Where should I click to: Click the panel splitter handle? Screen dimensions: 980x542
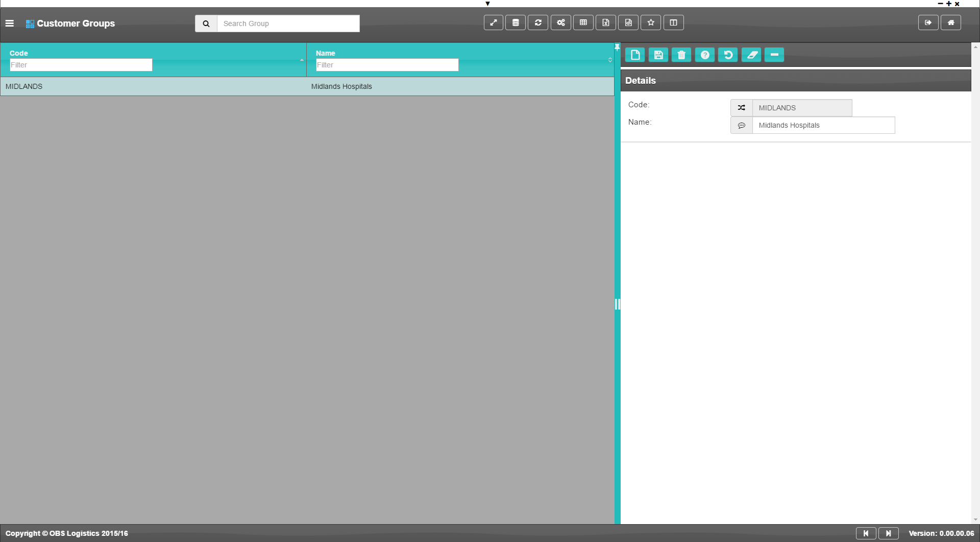pos(618,304)
